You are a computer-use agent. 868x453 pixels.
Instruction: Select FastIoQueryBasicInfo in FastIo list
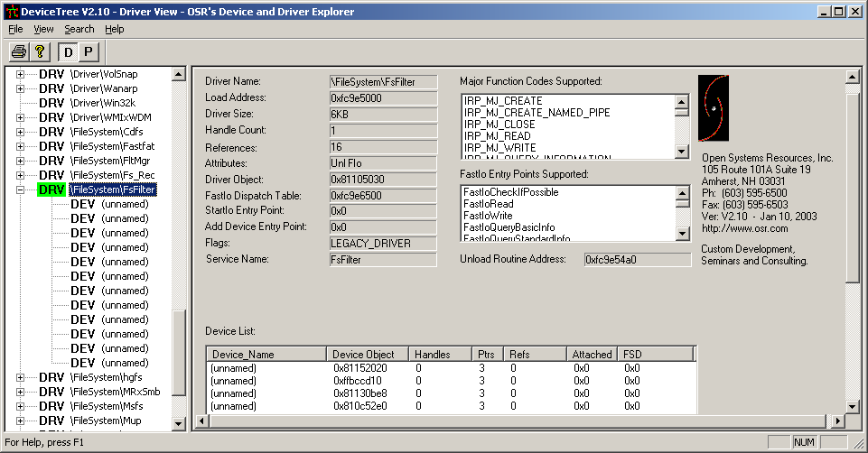[509, 227]
